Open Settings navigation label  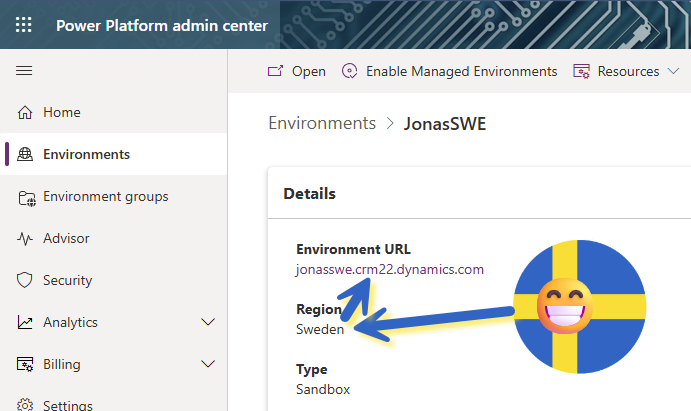[68, 405]
